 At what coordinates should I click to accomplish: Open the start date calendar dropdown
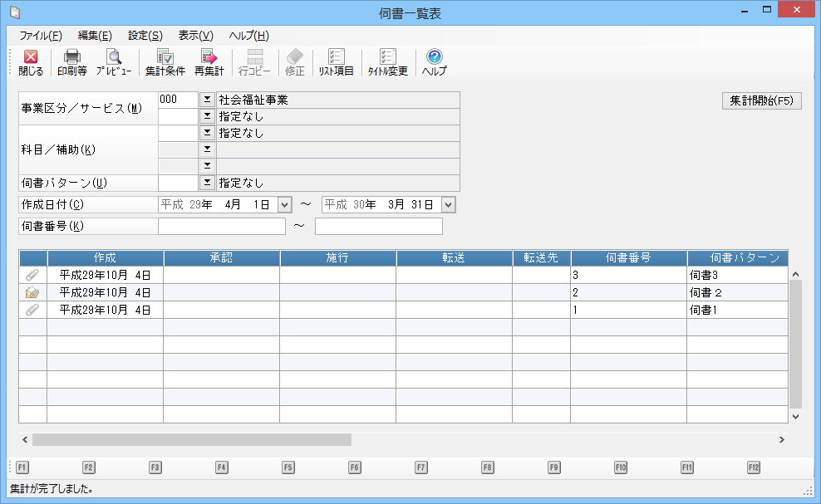click(284, 204)
